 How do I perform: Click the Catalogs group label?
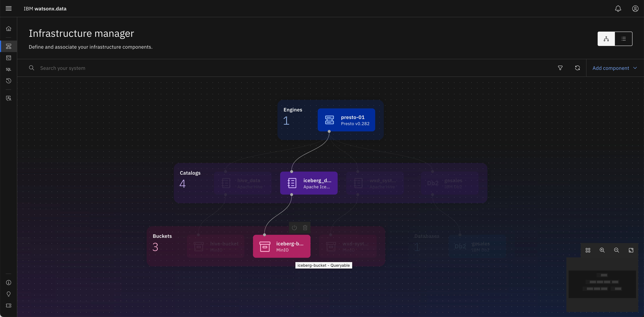pos(190,173)
